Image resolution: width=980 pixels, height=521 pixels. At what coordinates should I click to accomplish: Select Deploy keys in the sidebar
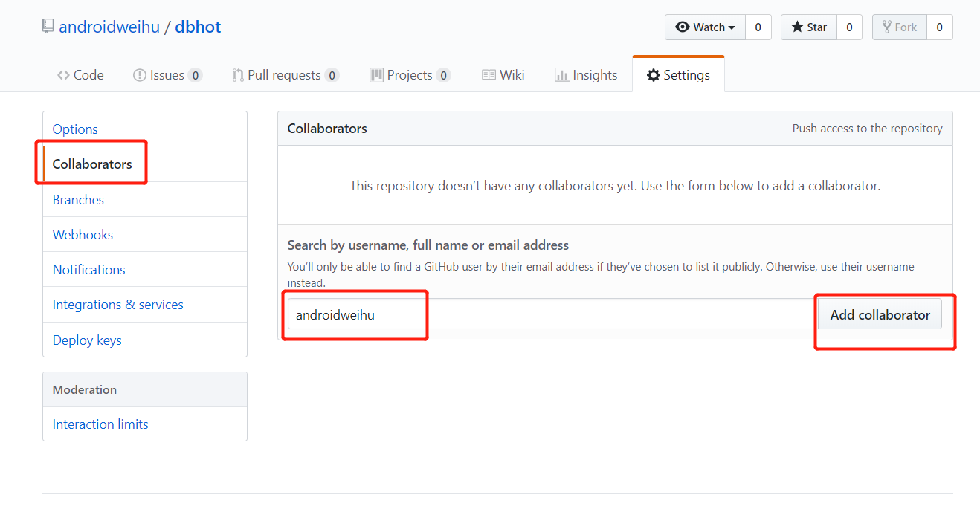pyautogui.click(x=87, y=340)
